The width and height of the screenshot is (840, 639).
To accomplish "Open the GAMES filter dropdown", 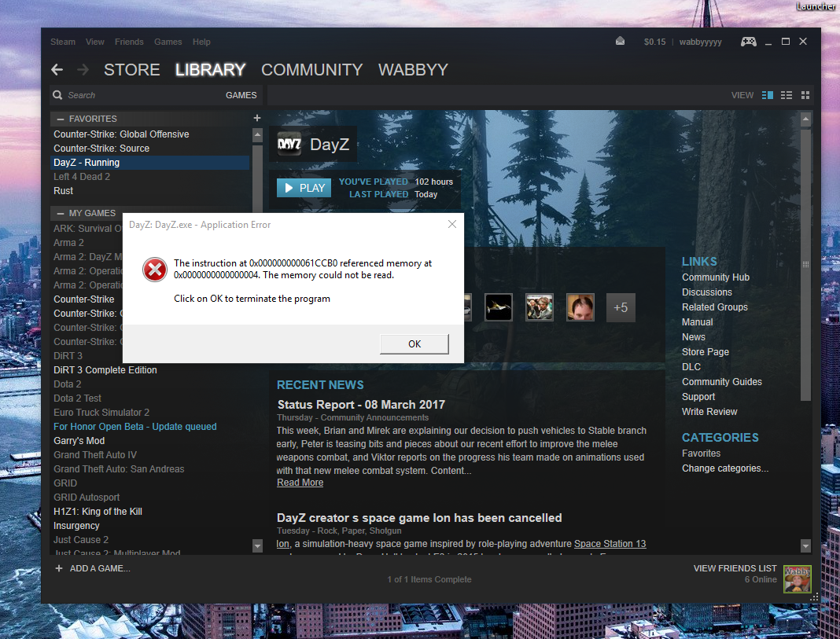I will pos(241,95).
